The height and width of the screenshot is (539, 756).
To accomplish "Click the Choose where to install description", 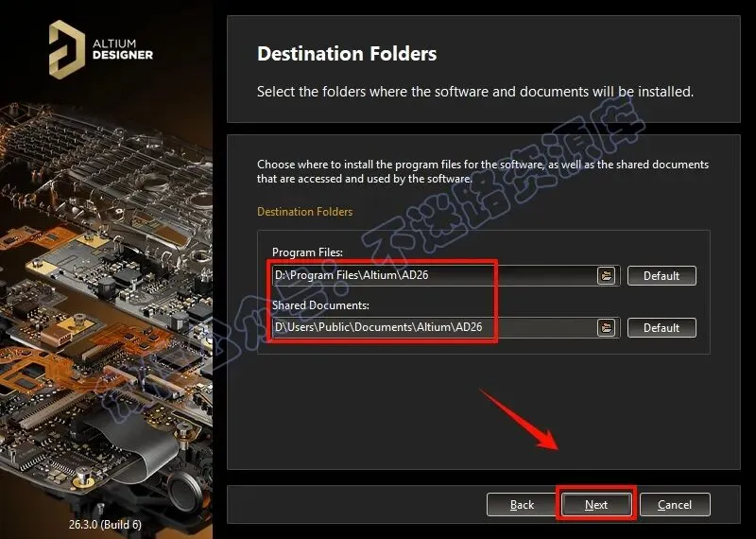I will coord(483,171).
